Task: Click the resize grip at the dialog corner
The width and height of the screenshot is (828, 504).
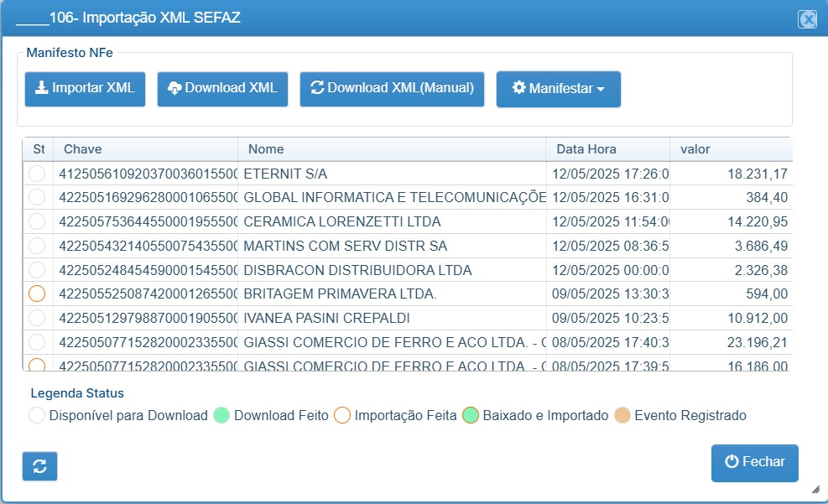Action: click(x=815, y=489)
